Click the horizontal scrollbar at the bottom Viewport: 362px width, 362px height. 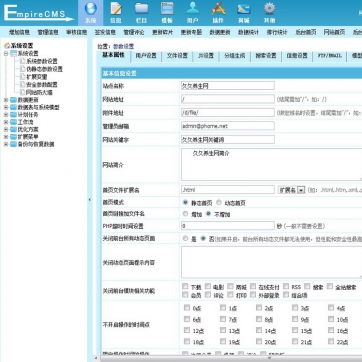pyautogui.click(x=230, y=358)
